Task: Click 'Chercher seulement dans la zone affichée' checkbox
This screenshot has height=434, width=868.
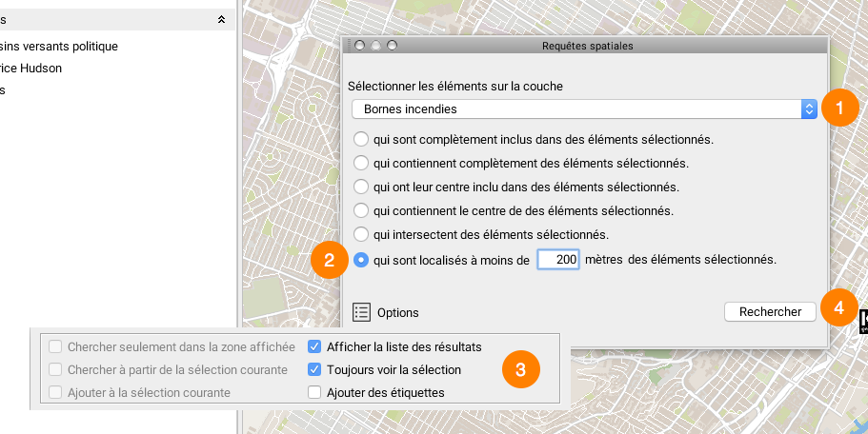Action: (x=56, y=347)
